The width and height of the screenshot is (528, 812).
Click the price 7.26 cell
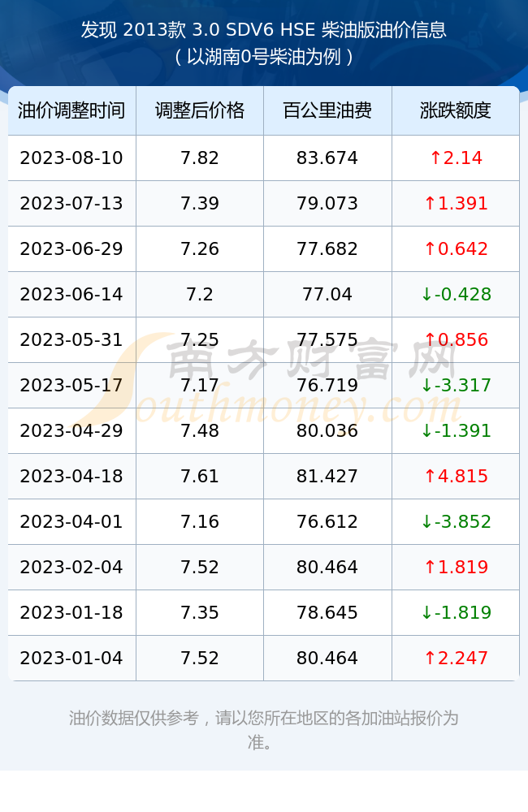point(200,249)
